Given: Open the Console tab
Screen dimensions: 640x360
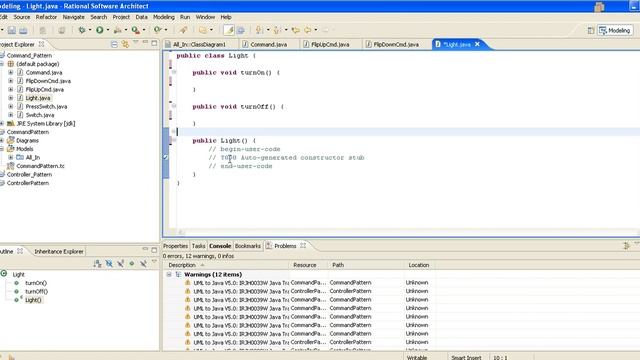Looking at the screenshot, I should click(x=220, y=246).
